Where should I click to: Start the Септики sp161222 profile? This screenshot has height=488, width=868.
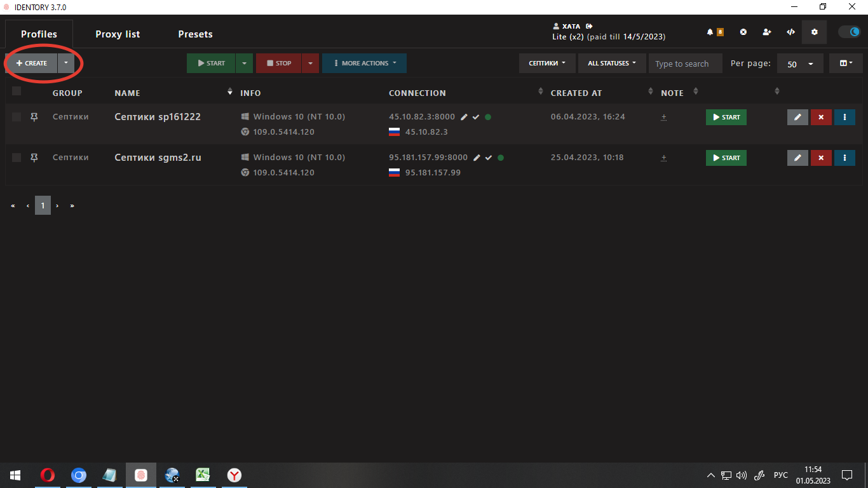726,117
